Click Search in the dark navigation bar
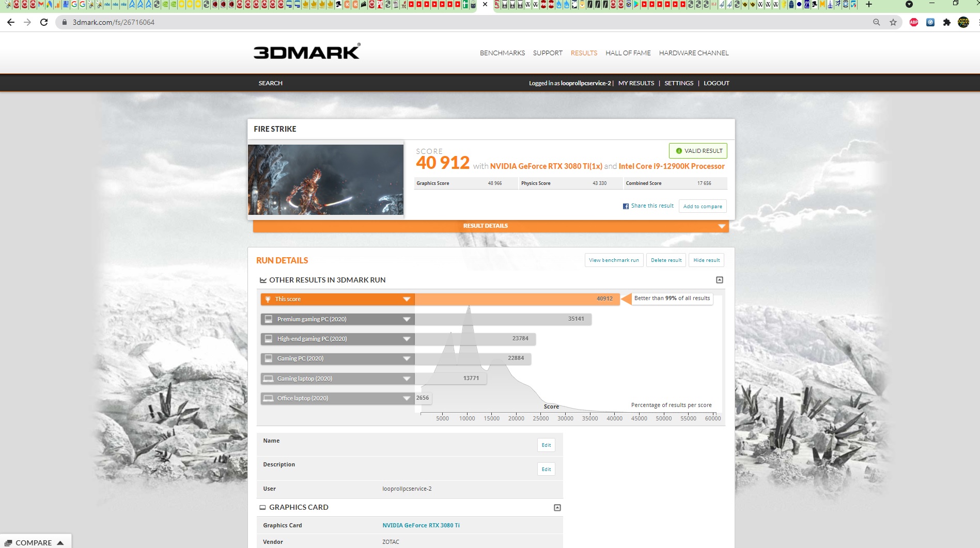The image size is (980, 548). (271, 83)
